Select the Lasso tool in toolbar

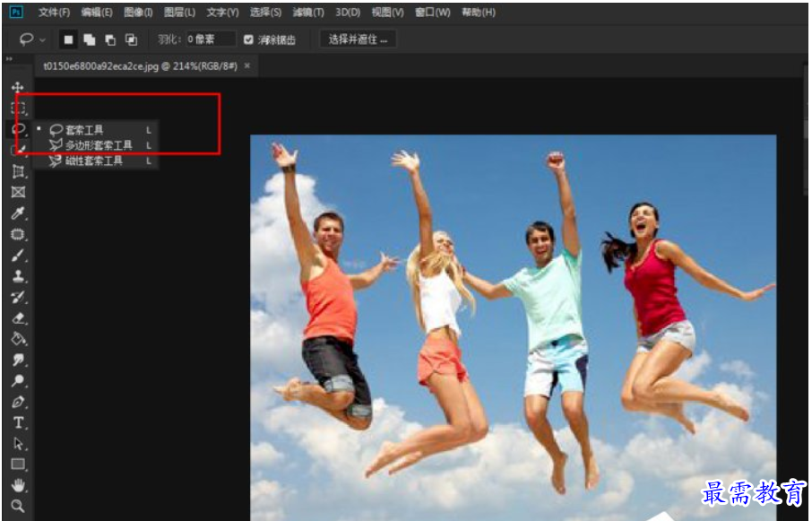click(18, 128)
